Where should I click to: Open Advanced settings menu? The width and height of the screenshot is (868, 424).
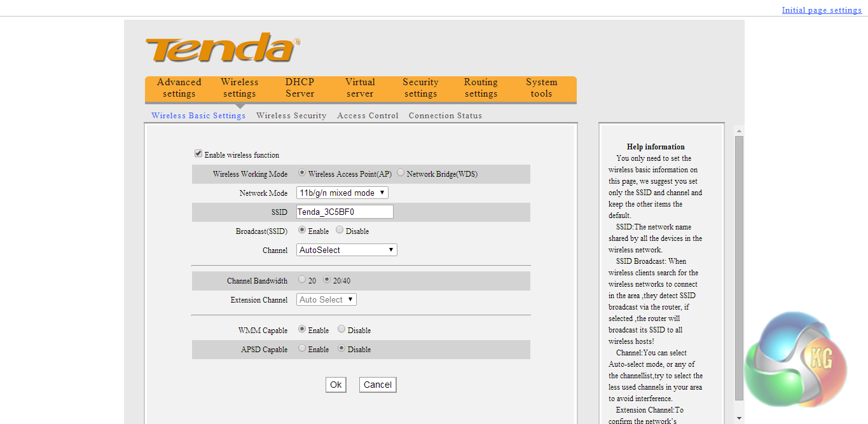(x=179, y=88)
